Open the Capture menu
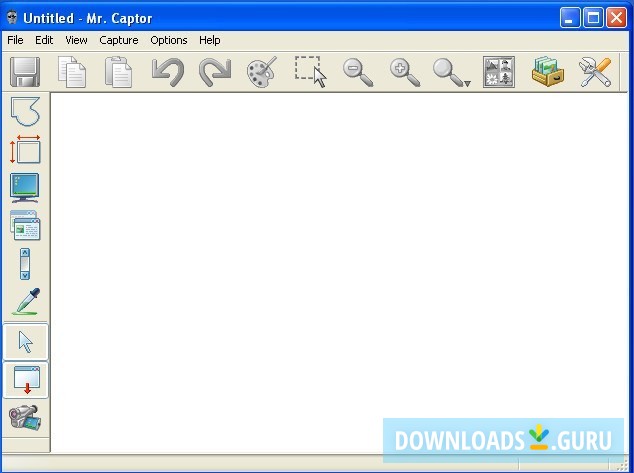Image resolution: width=634 pixels, height=473 pixels. [118, 40]
